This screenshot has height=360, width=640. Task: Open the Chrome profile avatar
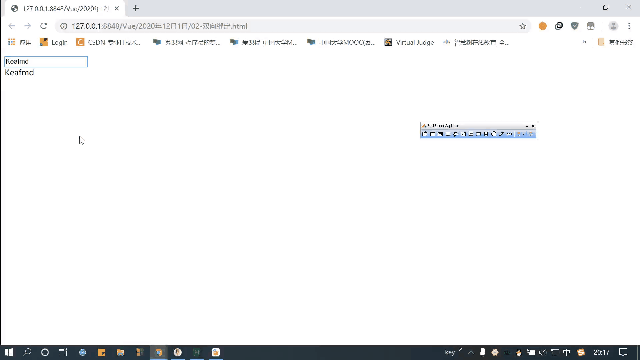(613, 26)
